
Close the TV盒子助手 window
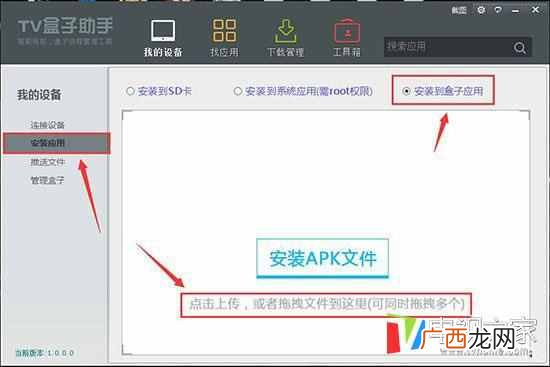click(535, 10)
